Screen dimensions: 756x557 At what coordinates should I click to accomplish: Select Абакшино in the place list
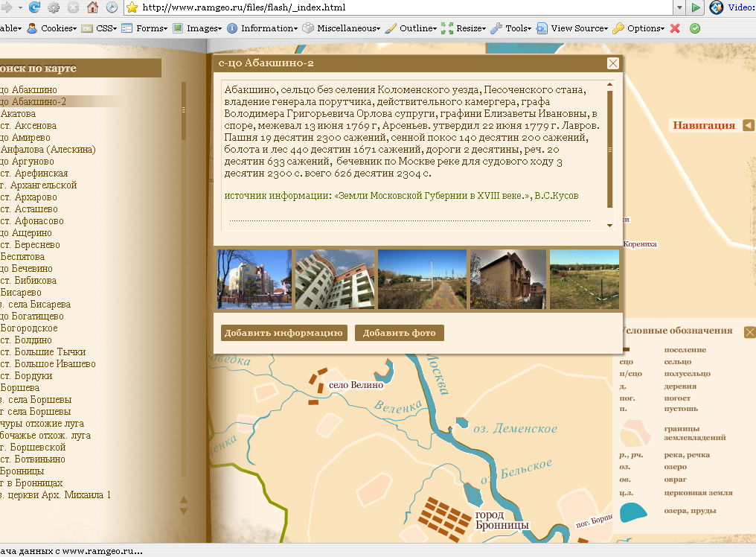[x=29, y=90]
